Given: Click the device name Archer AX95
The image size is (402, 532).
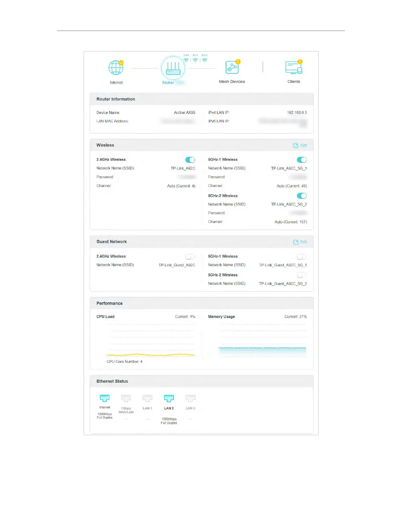Looking at the screenshot, I should [x=185, y=113].
